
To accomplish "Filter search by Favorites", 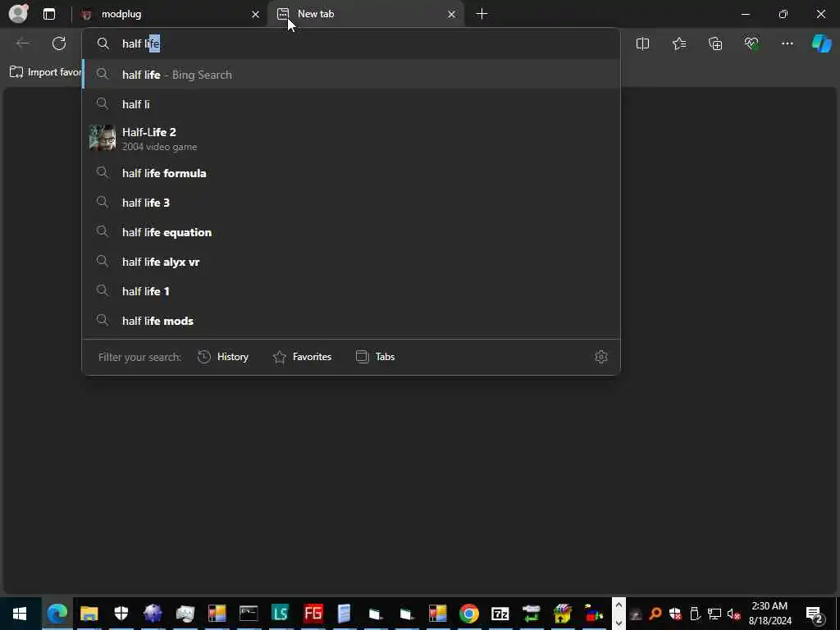I will pyautogui.click(x=302, y=357).
